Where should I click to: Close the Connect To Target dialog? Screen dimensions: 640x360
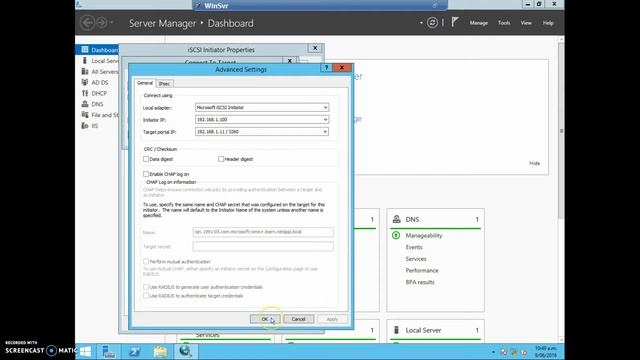289,60
